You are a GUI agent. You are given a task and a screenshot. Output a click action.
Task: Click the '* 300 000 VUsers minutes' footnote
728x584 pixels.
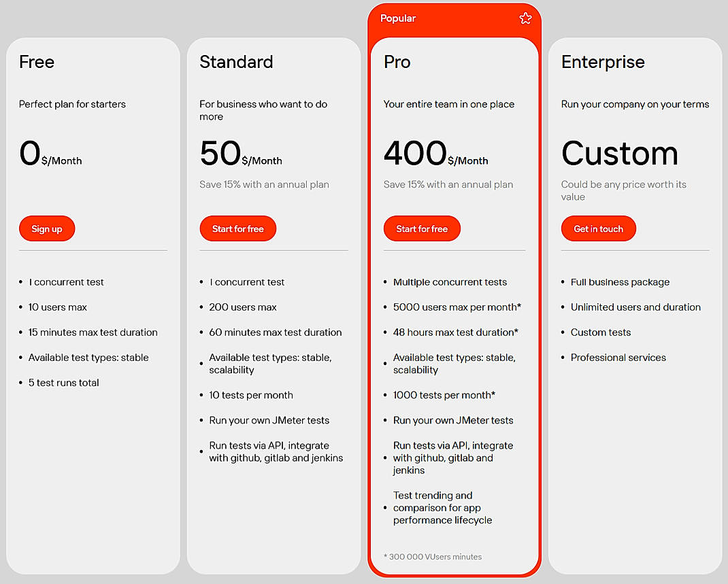point(433,557)
